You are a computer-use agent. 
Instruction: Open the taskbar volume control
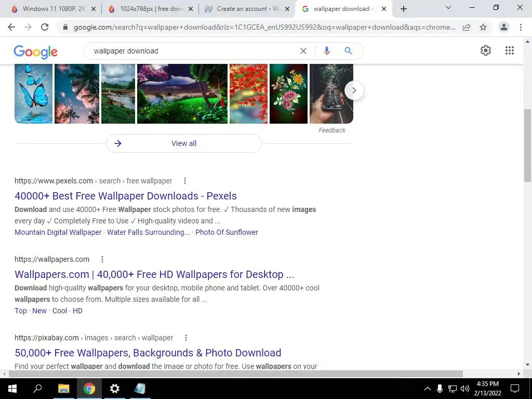tap(465, 389)
